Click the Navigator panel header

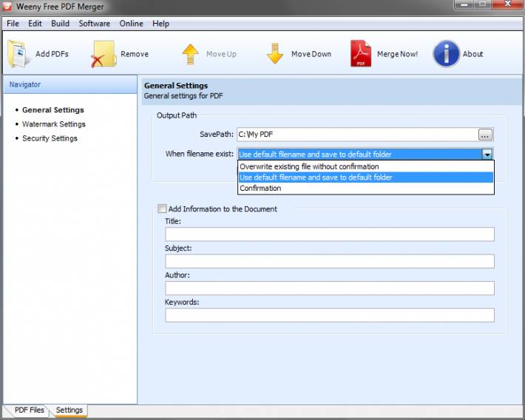click(x=70, y=84)
